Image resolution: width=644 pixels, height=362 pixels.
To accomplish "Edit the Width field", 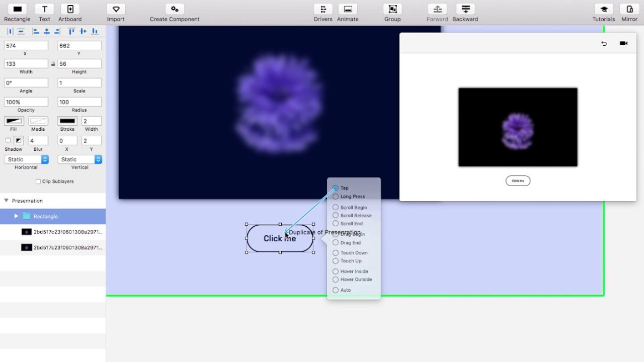I will (x=26, y=64).
